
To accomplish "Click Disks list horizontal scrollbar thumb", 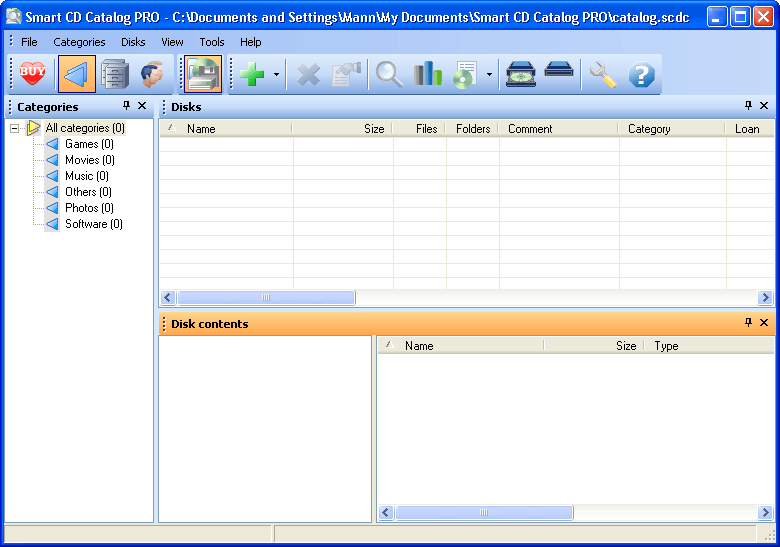I will click(266, 297).
